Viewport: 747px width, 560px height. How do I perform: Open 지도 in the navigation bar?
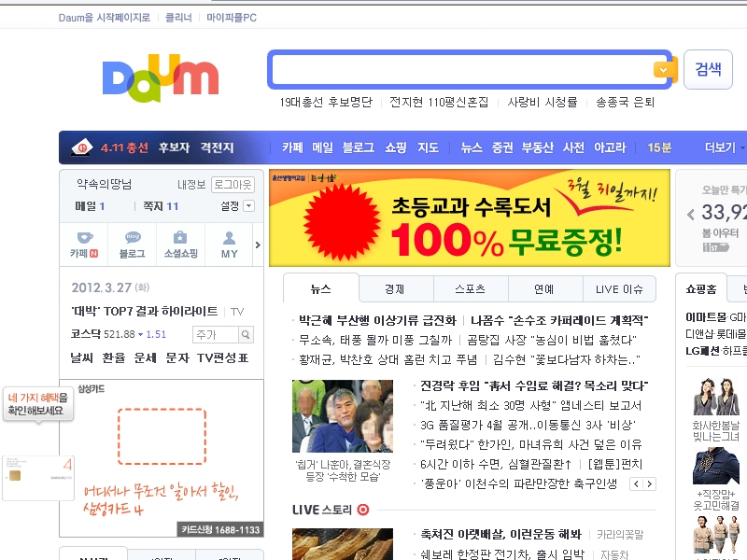coord(428,147)
